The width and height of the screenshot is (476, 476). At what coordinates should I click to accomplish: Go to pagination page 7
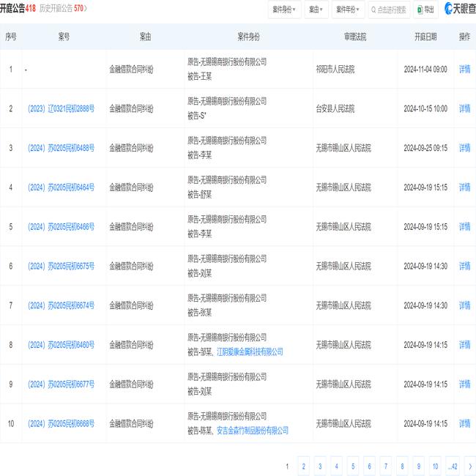385,466
